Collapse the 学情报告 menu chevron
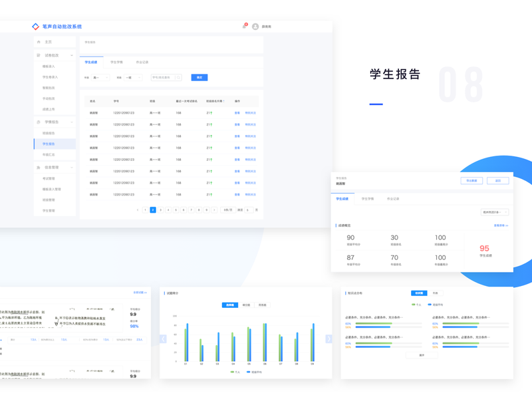The height and width of the screenshot is (399, 532). [x=72, y=122]
